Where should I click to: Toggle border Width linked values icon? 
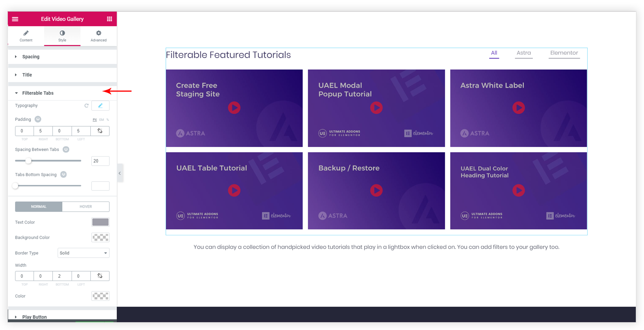point(100,276)
